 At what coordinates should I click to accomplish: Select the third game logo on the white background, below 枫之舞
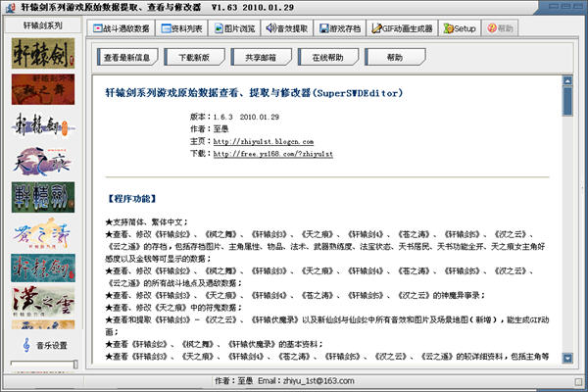click(x=43, y=125)
